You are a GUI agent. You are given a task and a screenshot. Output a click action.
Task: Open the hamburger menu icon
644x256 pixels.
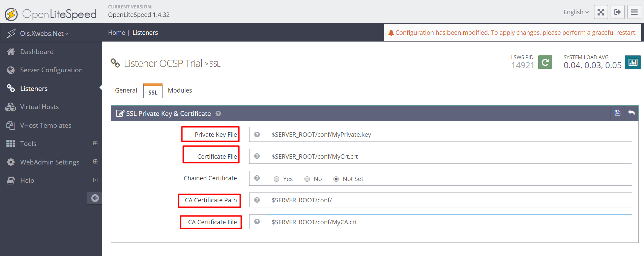(x=634, y=12)
